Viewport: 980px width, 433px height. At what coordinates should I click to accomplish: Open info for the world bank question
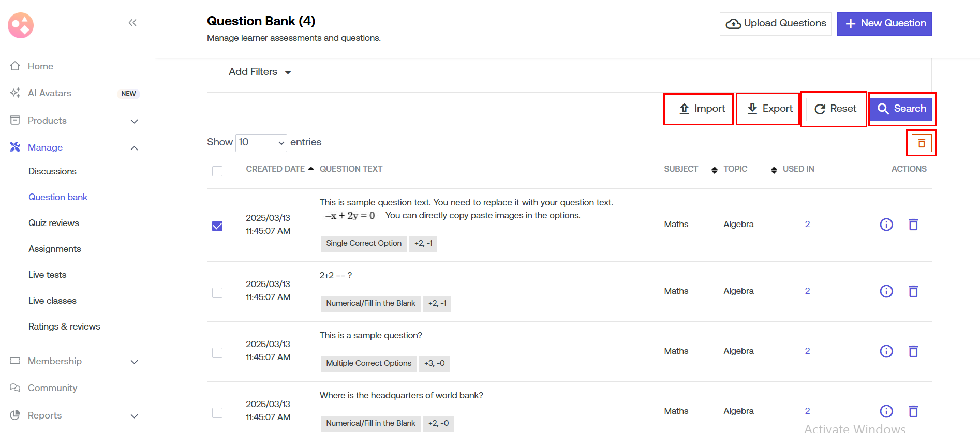(886, 411)
